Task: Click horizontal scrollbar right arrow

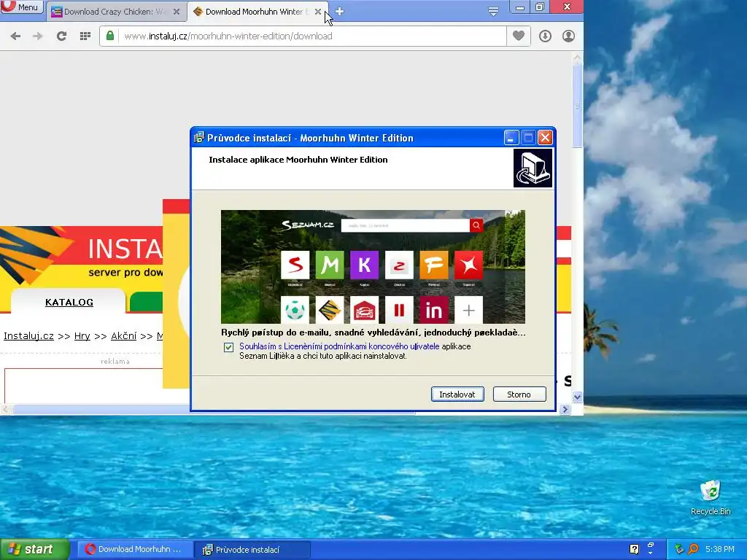Action: pyautogui.click(x=565, y=410)
